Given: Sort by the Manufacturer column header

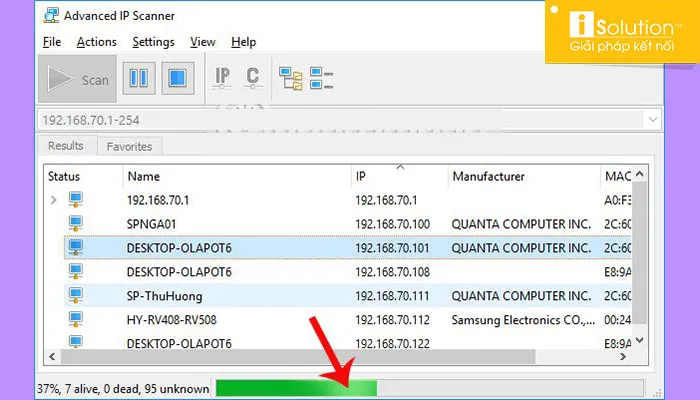Looking at the screenshot, I should coord(488,176).
